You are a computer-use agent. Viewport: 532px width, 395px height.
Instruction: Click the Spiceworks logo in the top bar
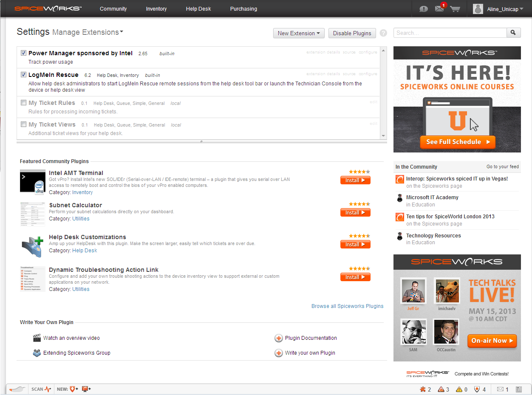coord(48,8)
